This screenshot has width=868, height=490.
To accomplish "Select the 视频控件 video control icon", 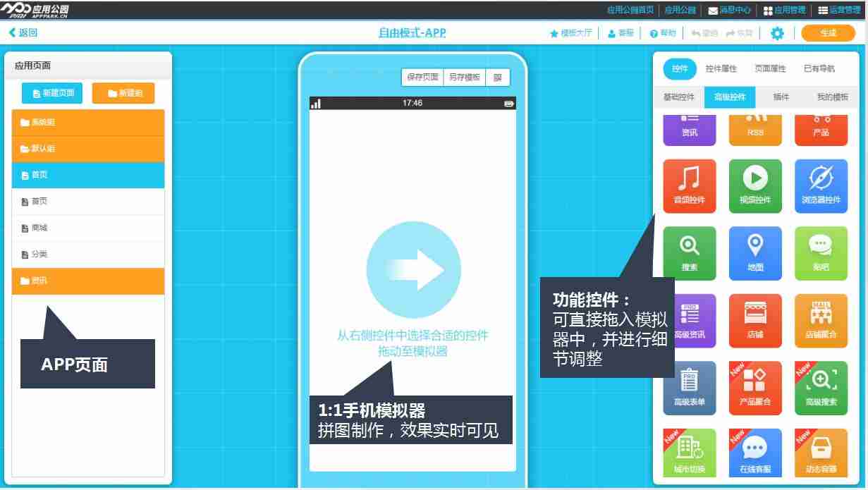I will (755, 185).
